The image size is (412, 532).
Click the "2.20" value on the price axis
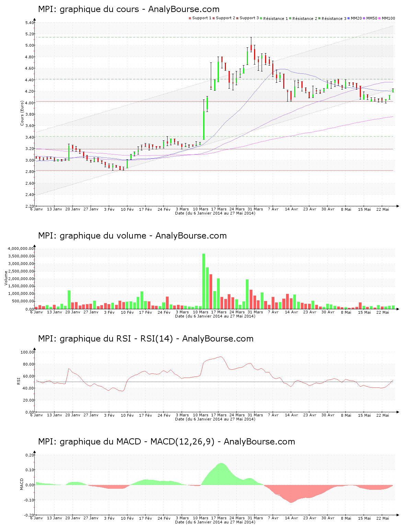click(x=30, y=206)
